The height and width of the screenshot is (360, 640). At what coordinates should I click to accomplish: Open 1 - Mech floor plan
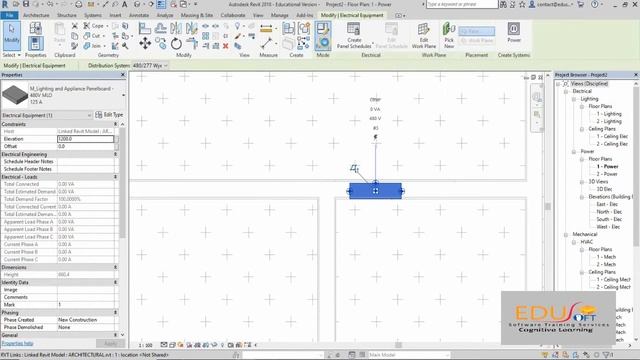(607, 257)
